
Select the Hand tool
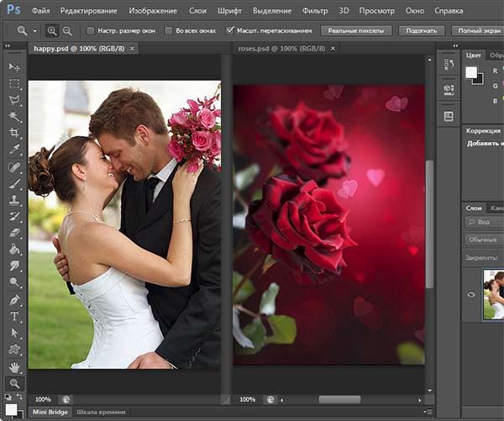pos(14,366)
